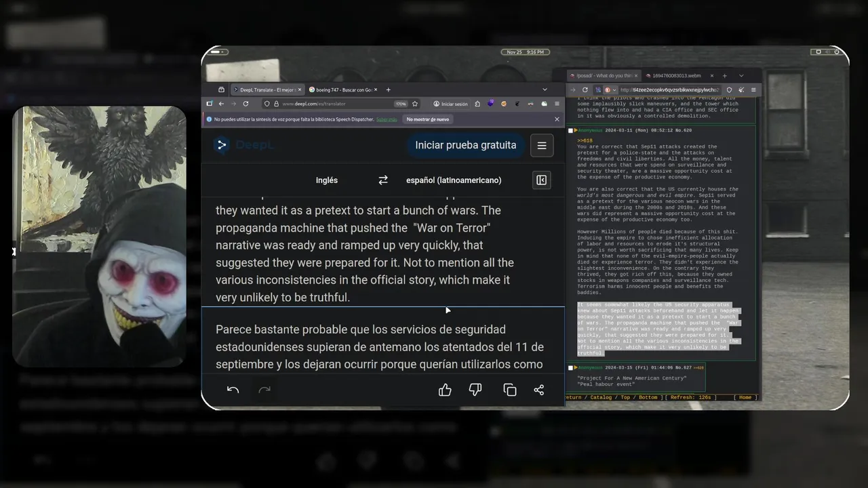The width and height of the screenshot is (868, 488).
Task: Close the boeing 747 search tab
Action: pyautogui.click(x=375, y=89)
